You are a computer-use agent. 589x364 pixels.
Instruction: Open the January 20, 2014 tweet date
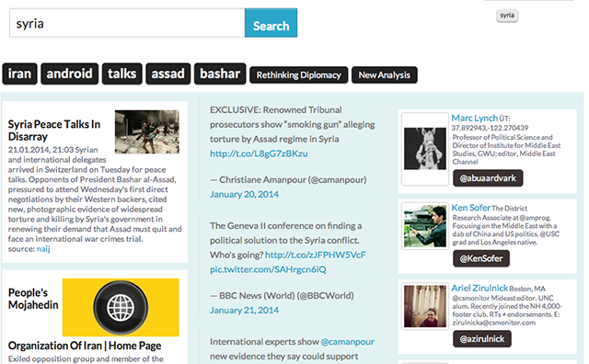coord(244,194)
